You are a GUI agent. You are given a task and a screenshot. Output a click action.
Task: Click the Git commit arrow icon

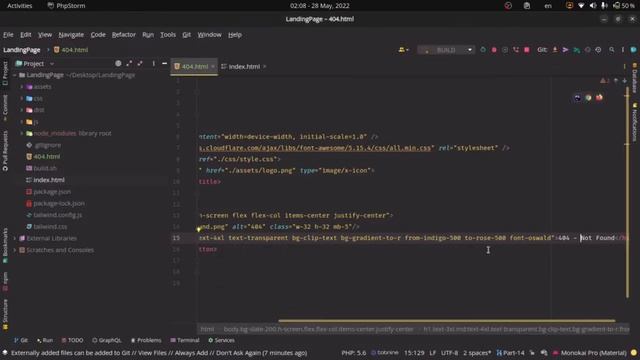pyautogui.click(x=565, y=50)
